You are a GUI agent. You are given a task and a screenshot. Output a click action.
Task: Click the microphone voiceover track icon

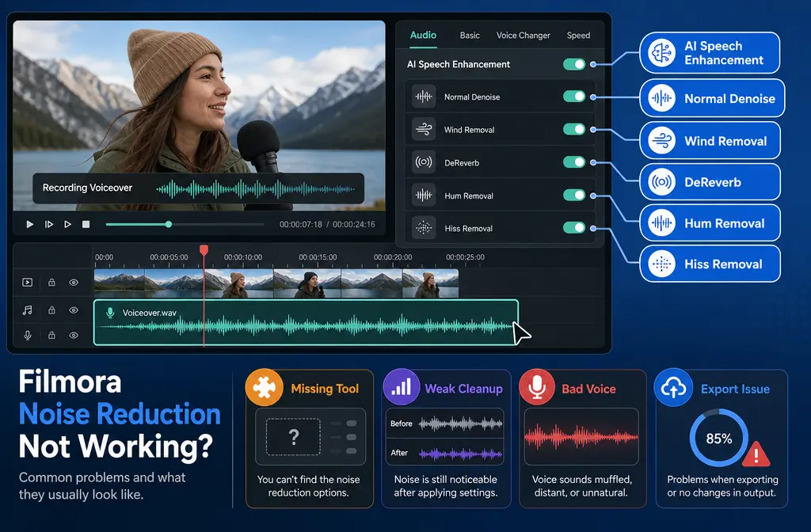28,335
